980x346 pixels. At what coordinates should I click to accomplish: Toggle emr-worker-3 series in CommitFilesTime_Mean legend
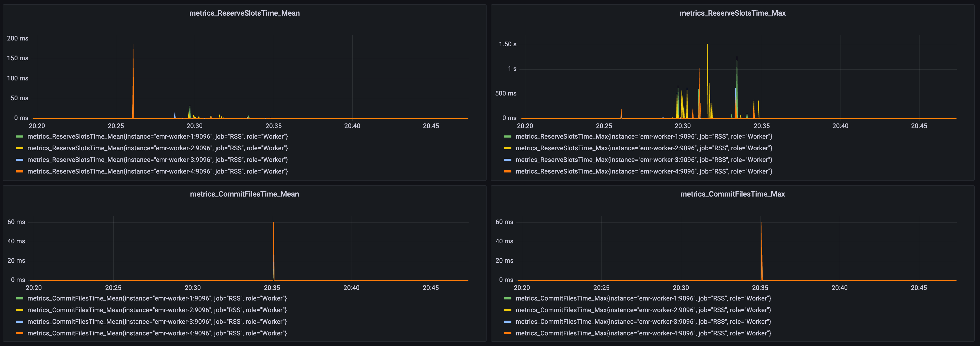coord(157,322)
